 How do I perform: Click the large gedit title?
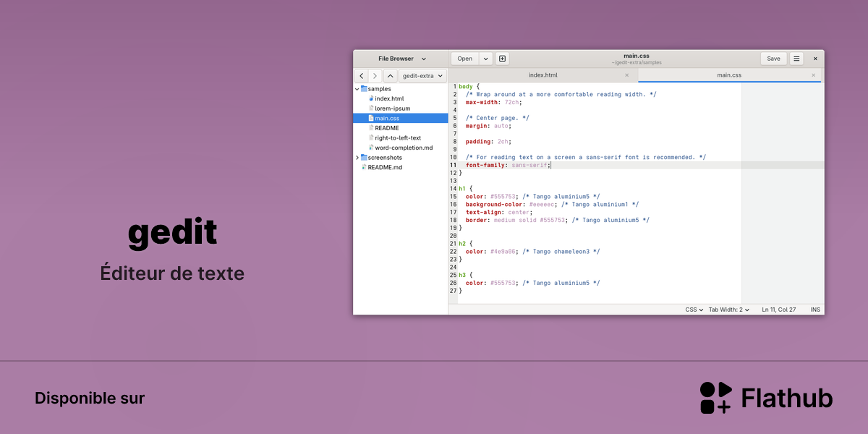[x=172, y=234]
